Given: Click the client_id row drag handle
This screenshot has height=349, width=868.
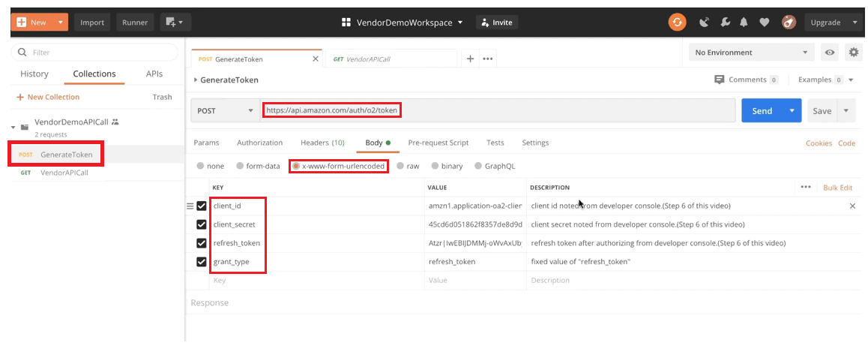Looking at the screenshot, I should [x=190, y=206].
